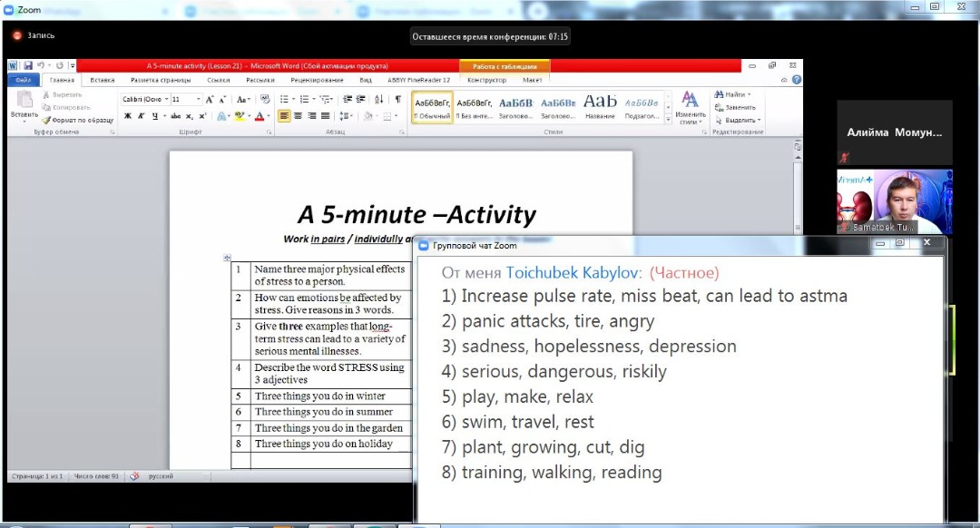Viewport: 980px width, 528px height.
Task: Click the red font color swatch
Action: point(260,116)
